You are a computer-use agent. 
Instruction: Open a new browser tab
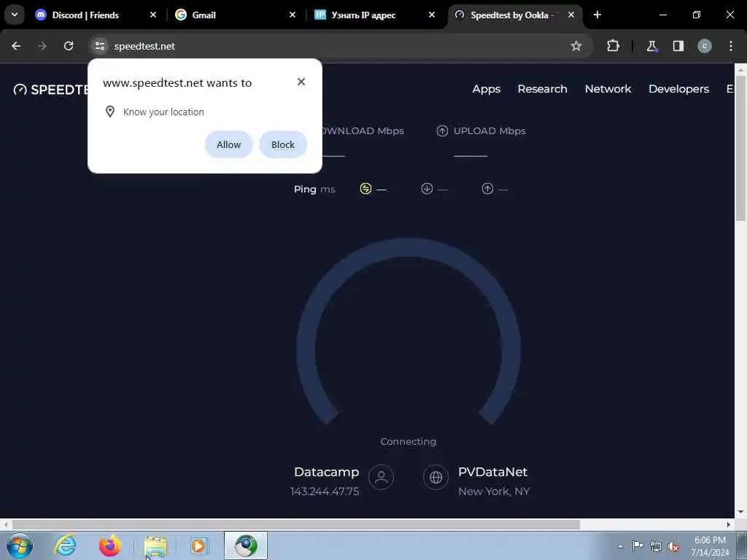(x=597, y=15)
